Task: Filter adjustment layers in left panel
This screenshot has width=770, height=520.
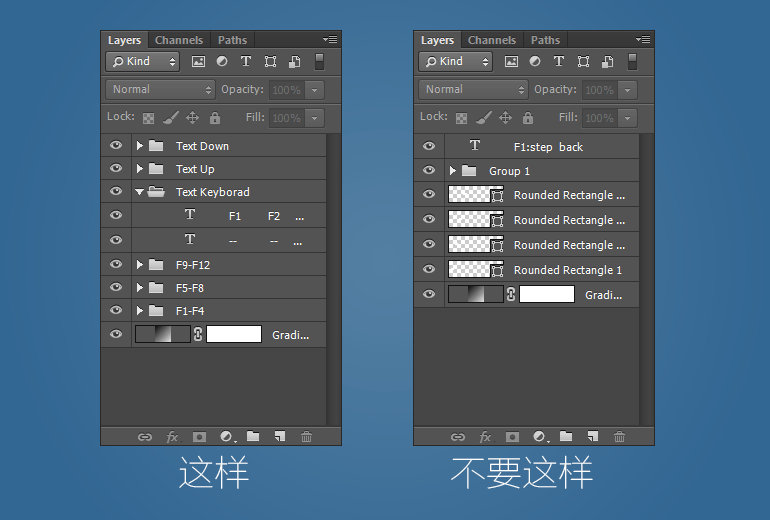Action: 222,61
